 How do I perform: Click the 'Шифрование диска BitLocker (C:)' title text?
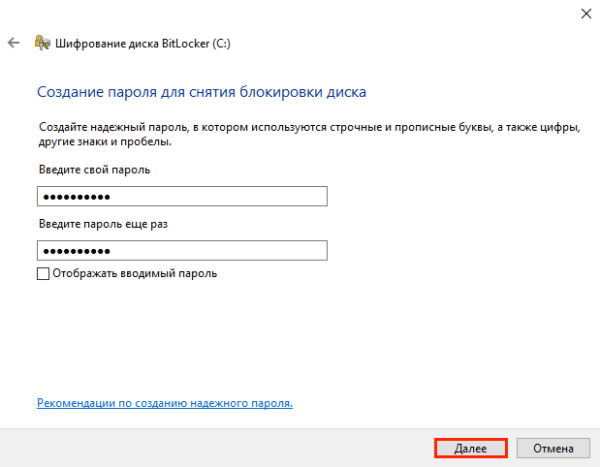tap(146, 44)
